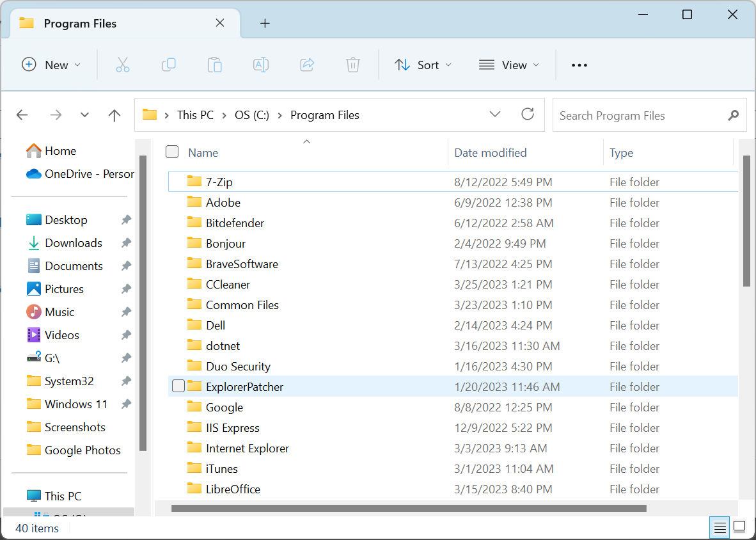Image resolution: width=756 pixels, height=540 pixels.
Task: Open the View dropdown menu
Action: pyautogui.click(x=508, y=65)
